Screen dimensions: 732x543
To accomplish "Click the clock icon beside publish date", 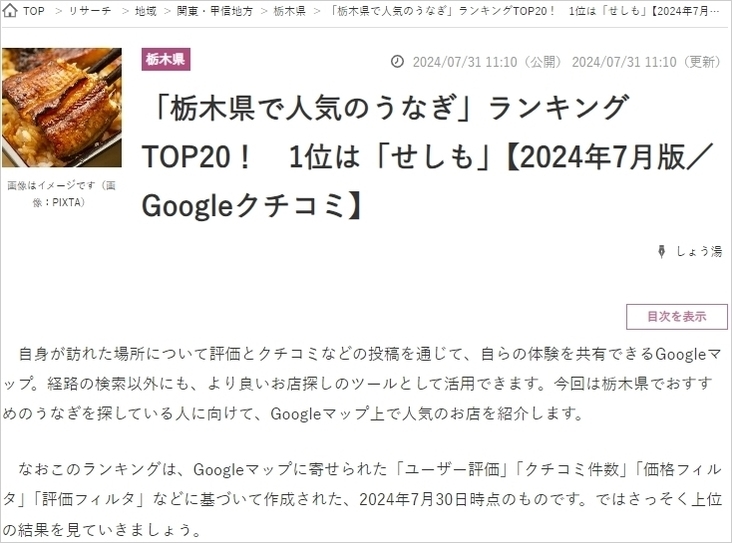I will tap(397, 61).
